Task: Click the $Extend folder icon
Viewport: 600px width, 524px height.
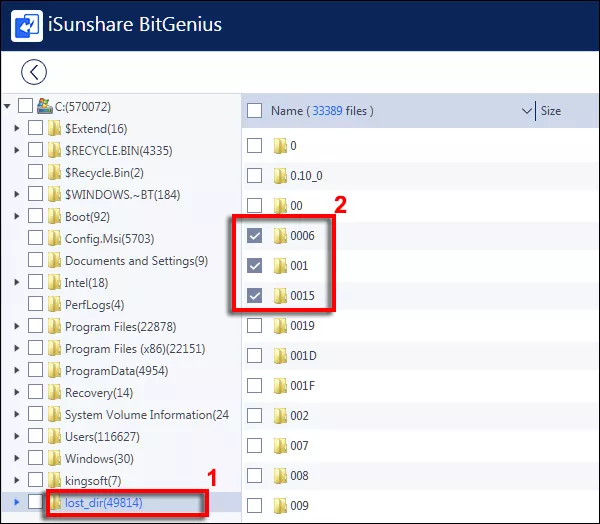Action: [x=54, y=128]
